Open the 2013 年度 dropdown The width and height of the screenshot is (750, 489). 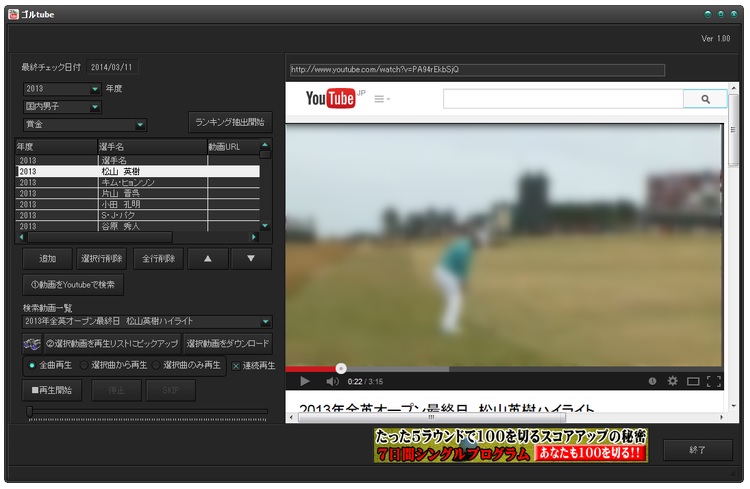coord(95,89)
